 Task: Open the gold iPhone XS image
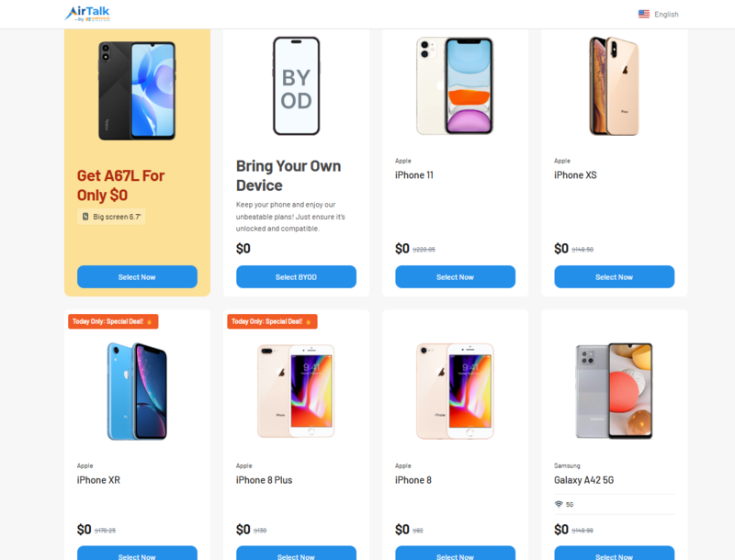point(614,86)
